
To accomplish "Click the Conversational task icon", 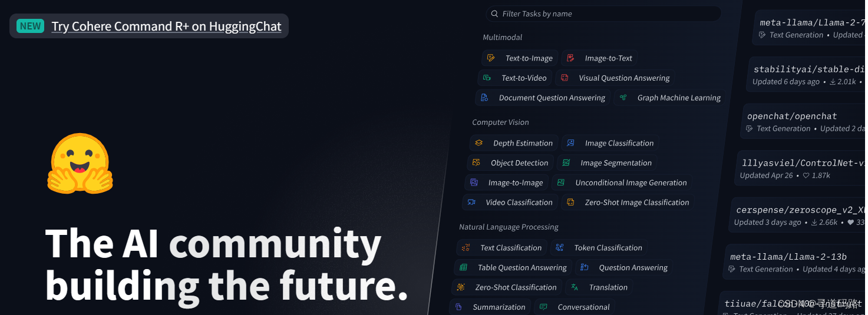I will point(543,307).
